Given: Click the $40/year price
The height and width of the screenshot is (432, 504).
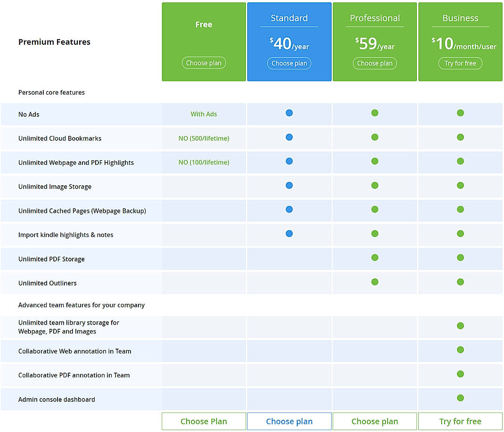Looking at the screenshot, I should 289,44.
